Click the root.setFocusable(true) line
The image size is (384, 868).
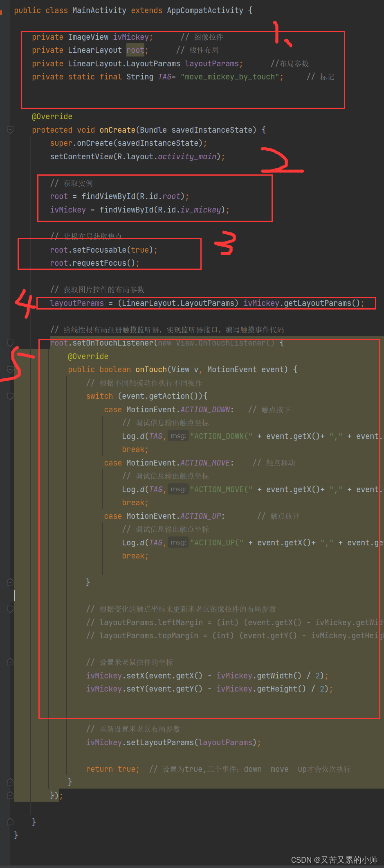pyautogui.click(x=103, y=250)
